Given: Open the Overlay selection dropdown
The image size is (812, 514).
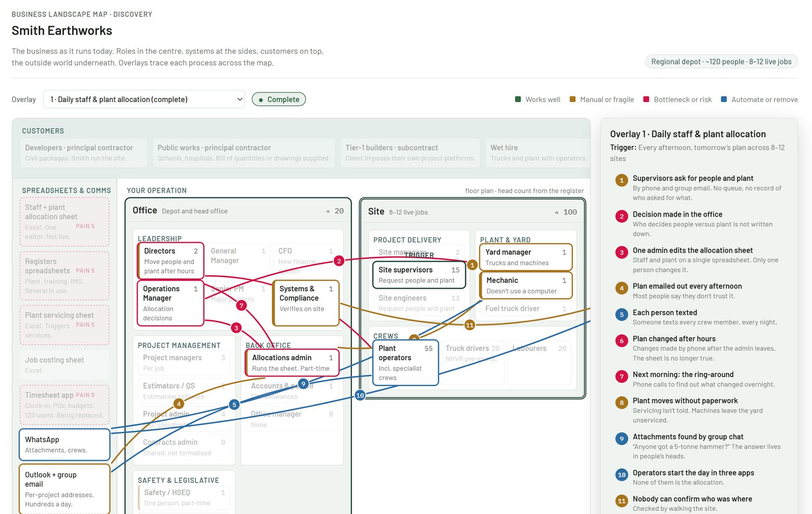Looking at the screenshot, I should click(x=144, y=99).
